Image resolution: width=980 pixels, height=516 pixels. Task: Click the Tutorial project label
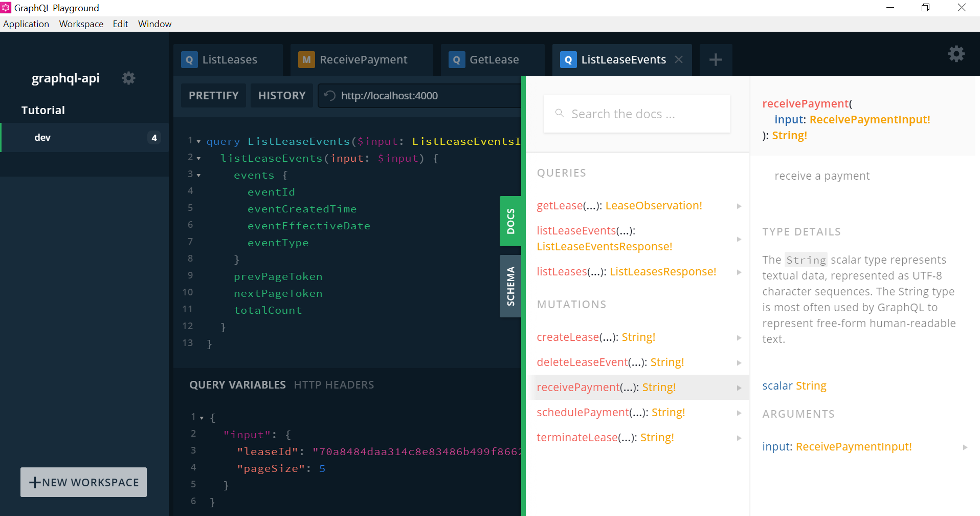pyautogui.click(x=43, y=110)
